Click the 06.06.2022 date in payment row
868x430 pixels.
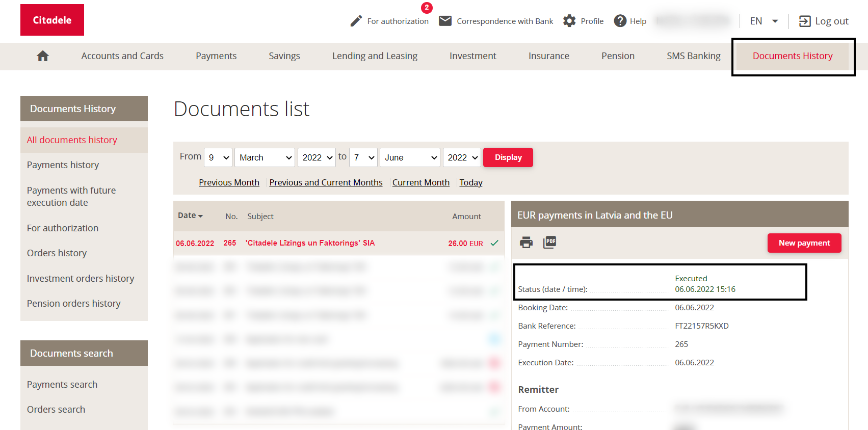[x=195, y=244]
